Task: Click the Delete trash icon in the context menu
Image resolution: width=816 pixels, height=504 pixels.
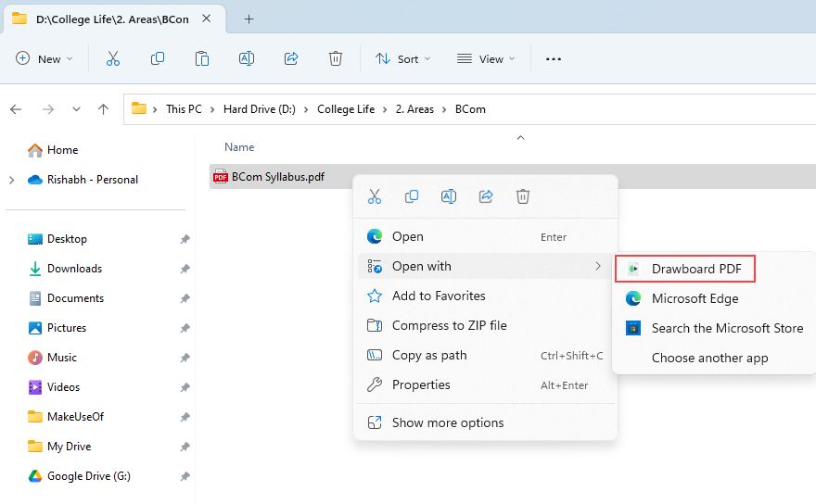Action: point(523,196)
